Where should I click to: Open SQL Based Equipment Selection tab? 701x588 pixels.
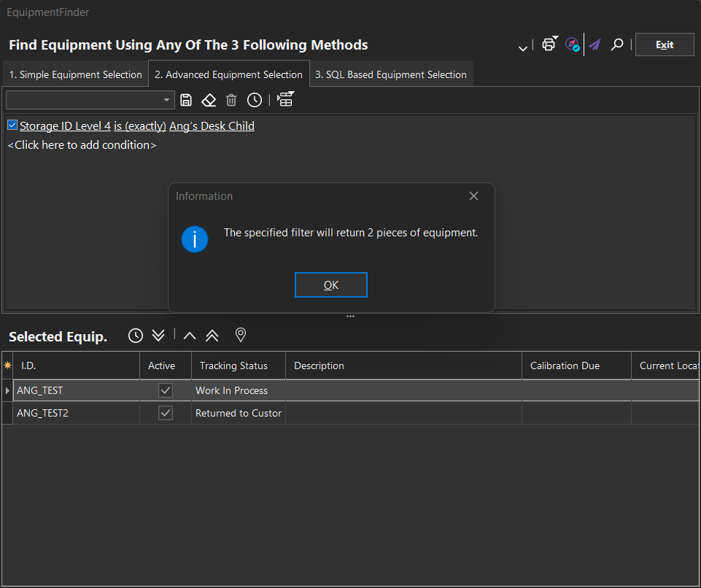pyautogui.click(x=391, y=74)
